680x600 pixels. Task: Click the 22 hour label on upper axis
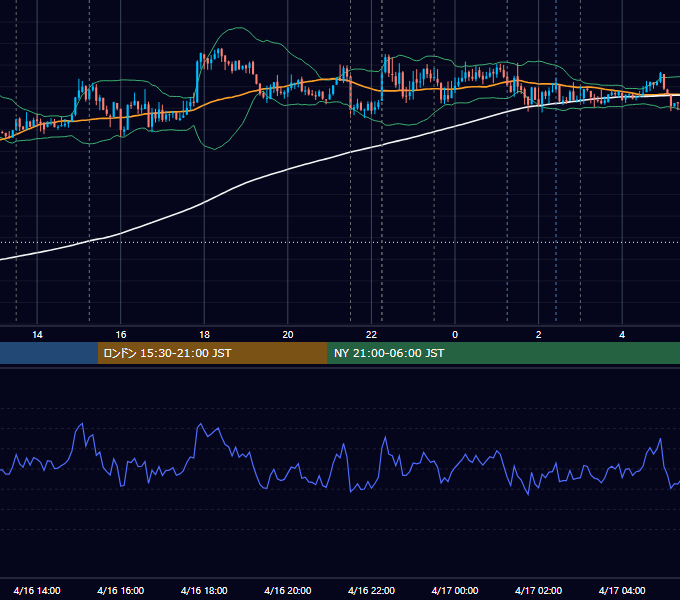click(x=371, y=335)
